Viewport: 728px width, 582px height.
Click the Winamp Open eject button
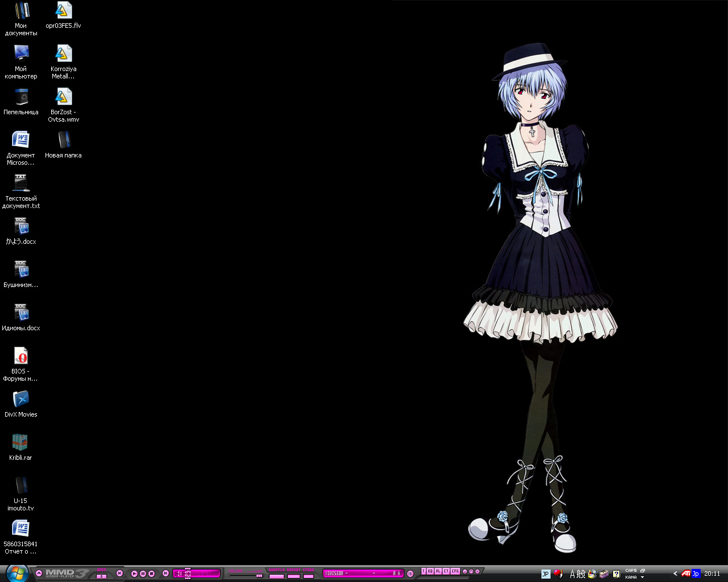101,576
